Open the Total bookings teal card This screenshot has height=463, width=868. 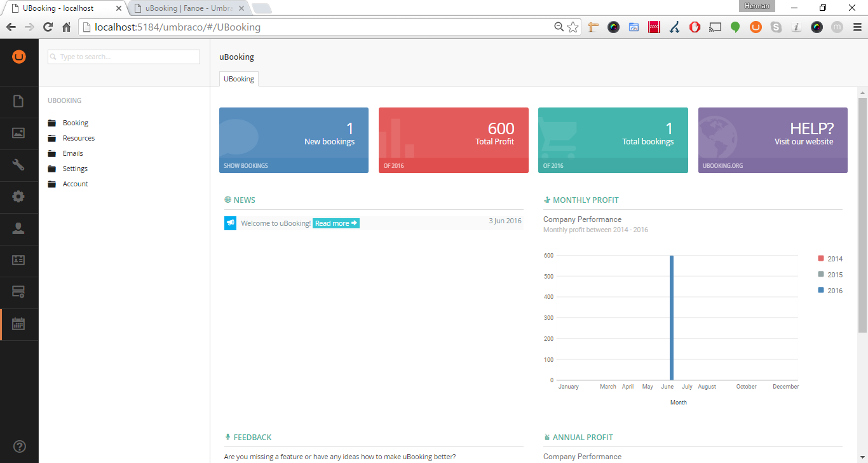613,140
